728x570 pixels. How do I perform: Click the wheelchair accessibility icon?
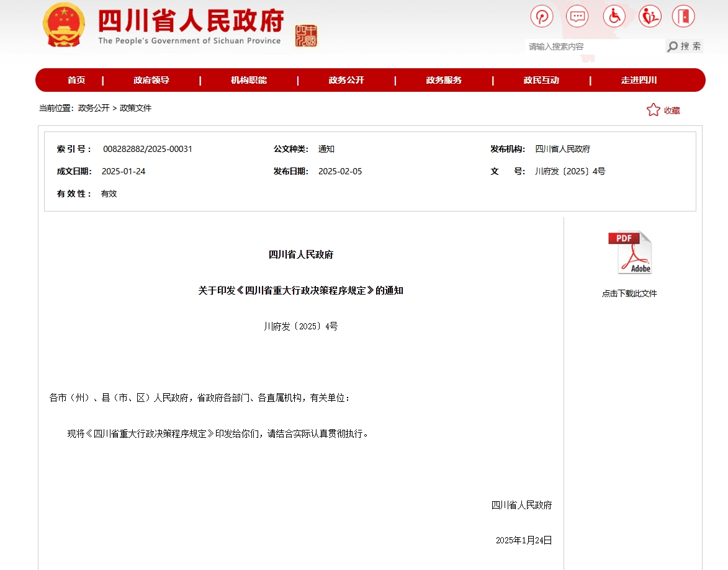click(x=614, y=16)
